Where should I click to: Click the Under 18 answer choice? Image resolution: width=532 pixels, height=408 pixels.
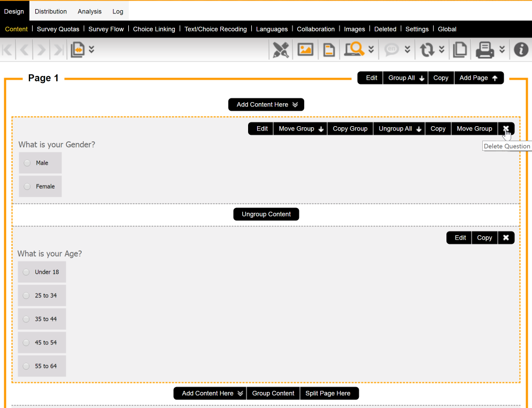click(x=26, y=272)
